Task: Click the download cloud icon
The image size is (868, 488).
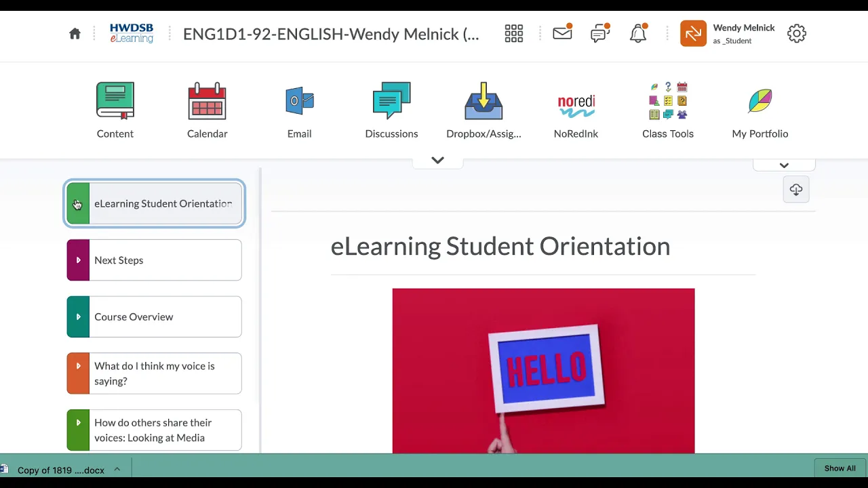Action: pos(796,190)
